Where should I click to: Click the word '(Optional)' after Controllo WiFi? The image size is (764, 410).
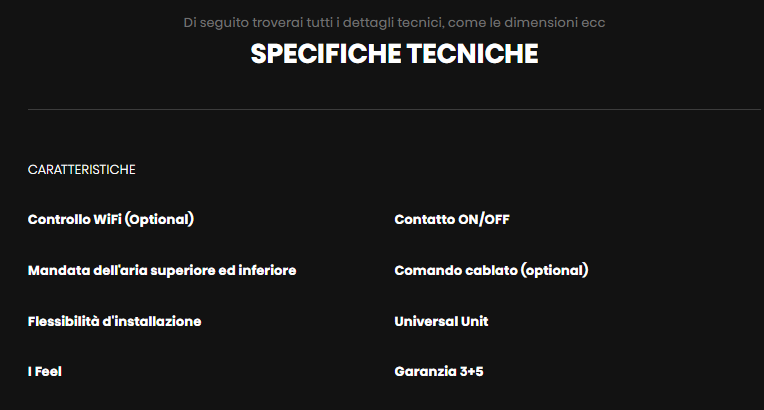pos(159,219)
